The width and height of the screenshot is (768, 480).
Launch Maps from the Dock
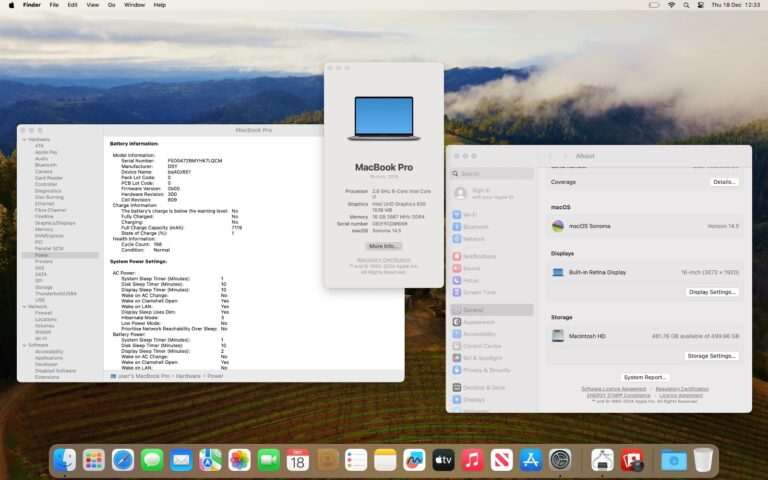coord(210,460)
